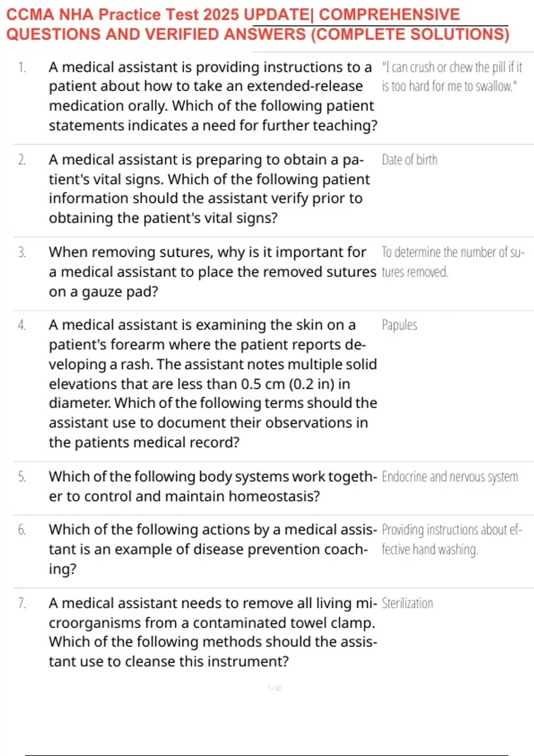Click the red CCMA NHA Practice Test title
The height and width of the screenshot is (756, 534).
[257, 24]
